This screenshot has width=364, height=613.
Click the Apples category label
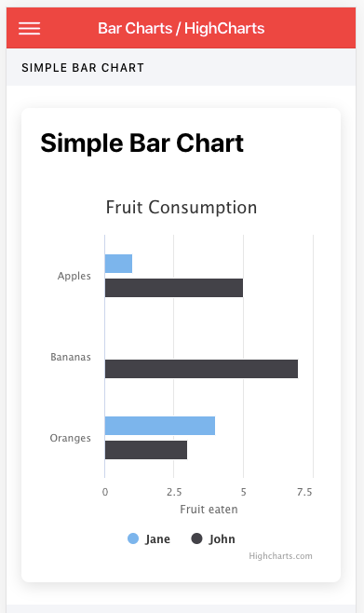74,276
